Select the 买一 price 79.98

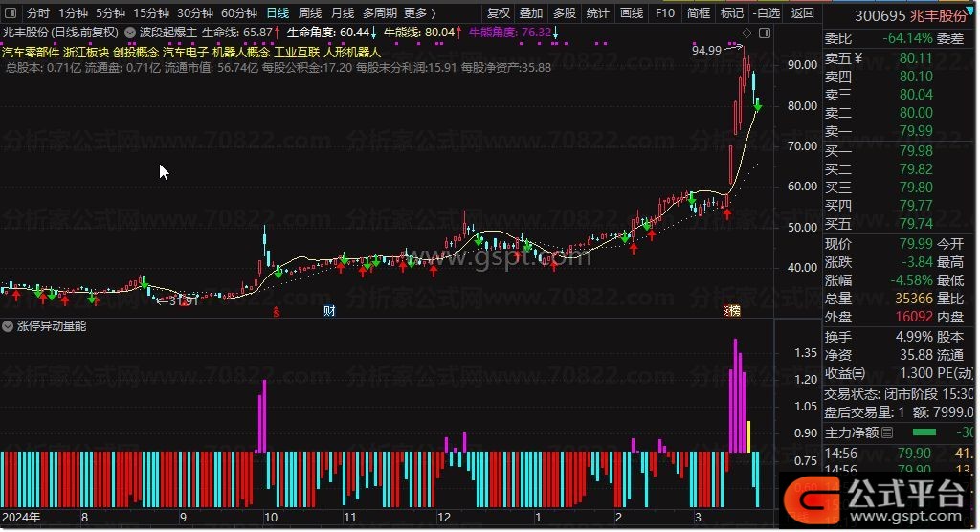pyautogui.click(x=916, y=150)
